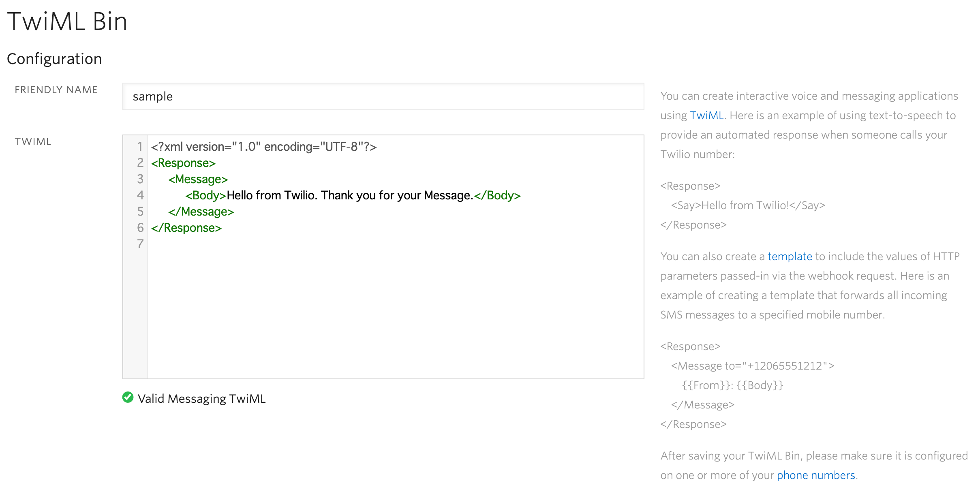Open the template link

click(790, 257)
